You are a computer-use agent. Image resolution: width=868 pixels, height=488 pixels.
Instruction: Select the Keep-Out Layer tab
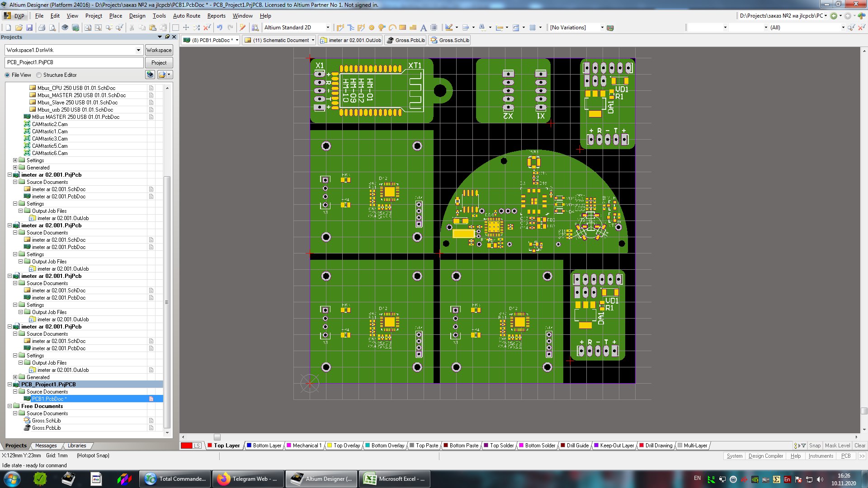613,446
